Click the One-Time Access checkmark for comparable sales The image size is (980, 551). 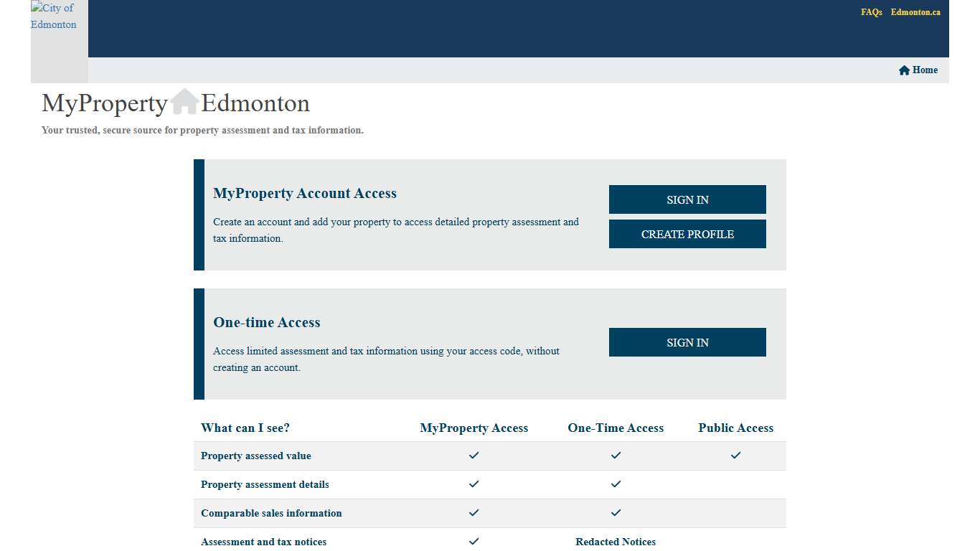(615, 512)
